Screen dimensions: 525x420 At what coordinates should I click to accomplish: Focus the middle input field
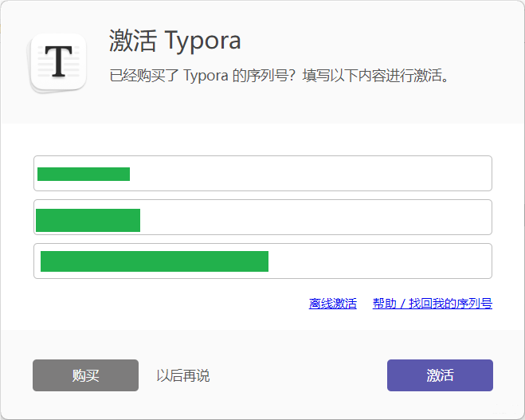pos(262,218)
